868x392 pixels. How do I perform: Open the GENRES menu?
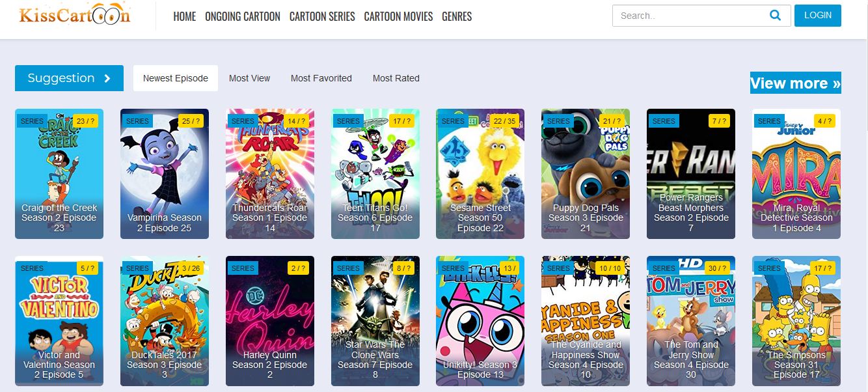(457, 16)
